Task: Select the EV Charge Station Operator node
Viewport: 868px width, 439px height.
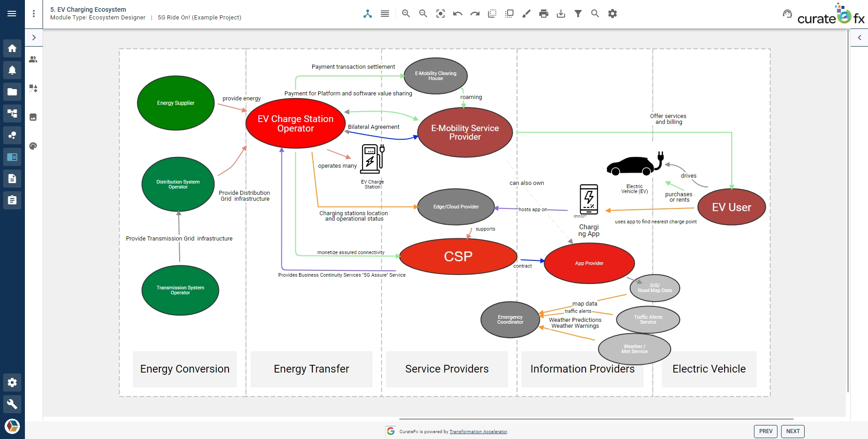Action: click(296, 123)
